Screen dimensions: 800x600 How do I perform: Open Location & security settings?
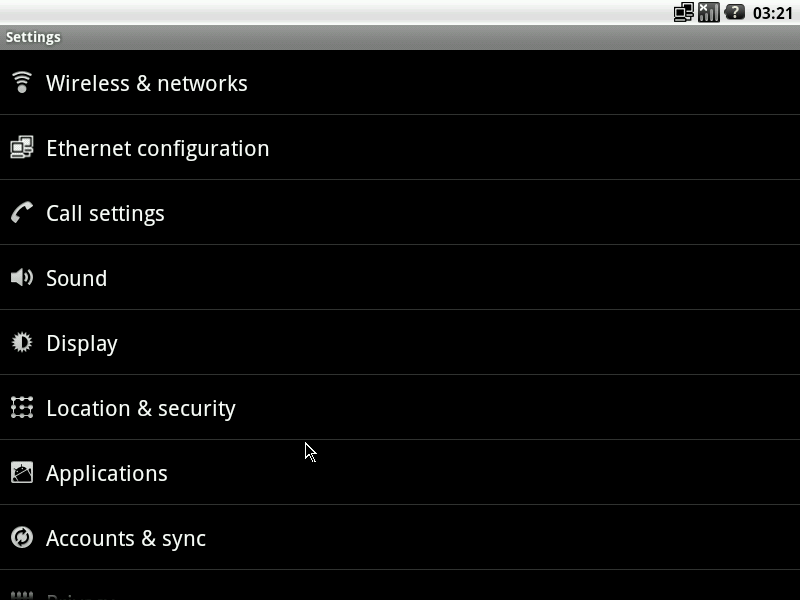[x=400, y=408]
